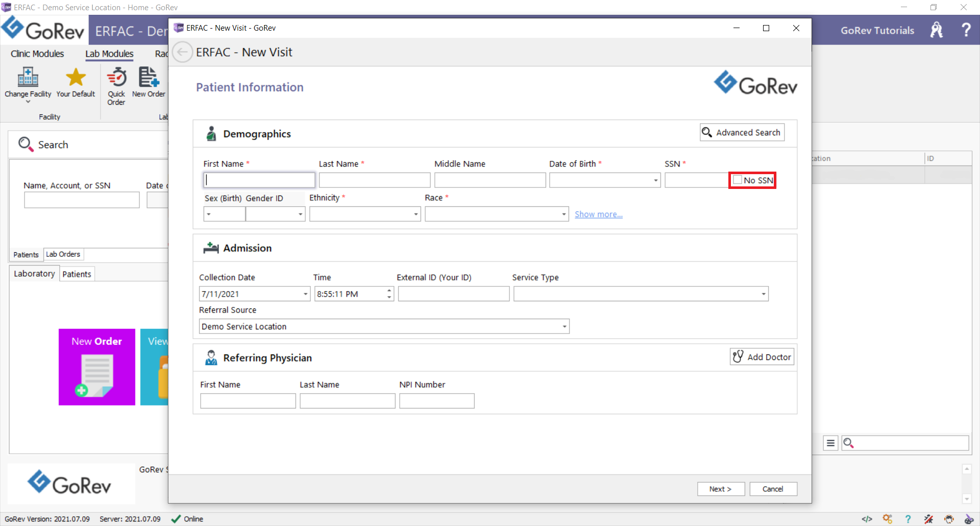Cancel the New Visit dialog
Image resolution: width=980 pixels, height=526 pixels.
(773, 489)
